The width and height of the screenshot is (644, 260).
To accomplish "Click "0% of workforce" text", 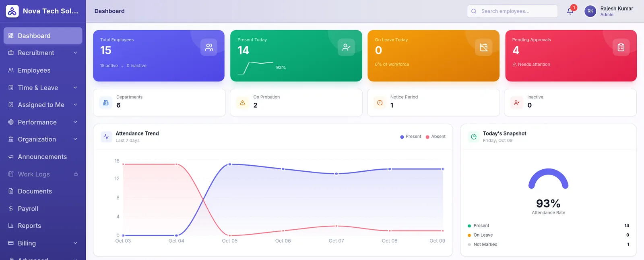I will pos(392,64).
